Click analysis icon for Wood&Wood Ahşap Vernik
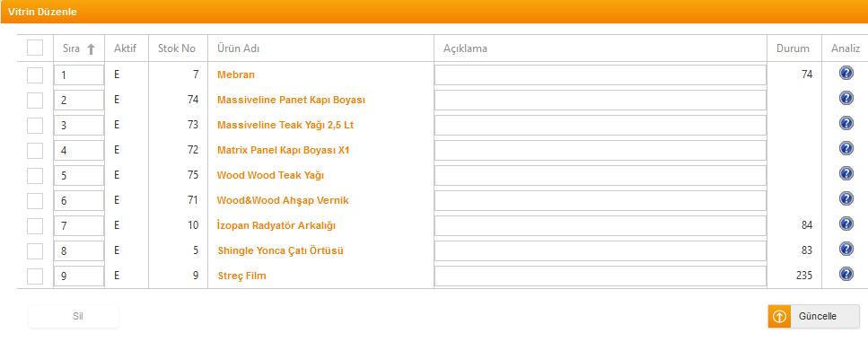 pos(846,198)
